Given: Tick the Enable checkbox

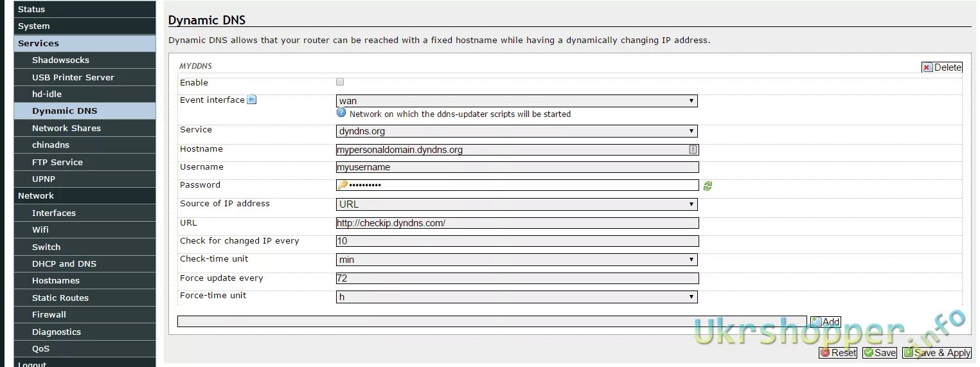Looking at the screenshot, I should point(340,82).
